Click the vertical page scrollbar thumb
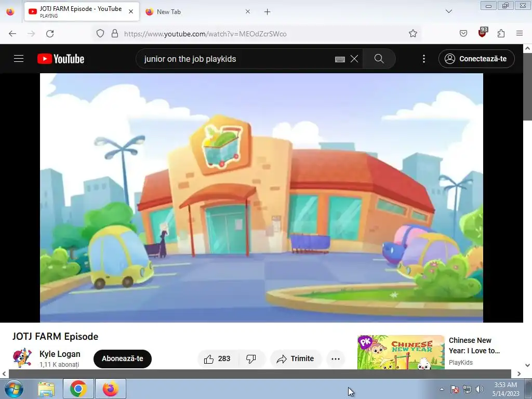This screenshot has width=532, height=399. coord(528,87)
